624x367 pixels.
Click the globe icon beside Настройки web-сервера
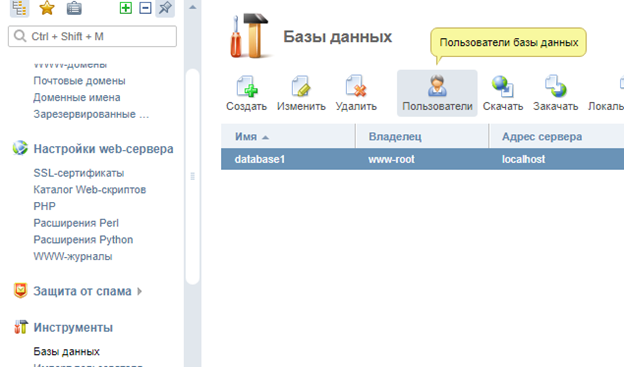pos(20,148)
